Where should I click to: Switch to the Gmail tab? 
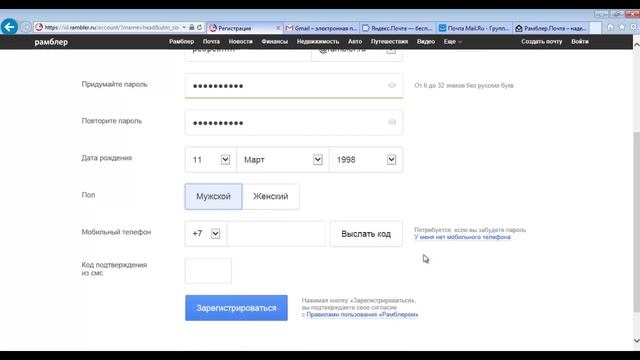point(321,28)
